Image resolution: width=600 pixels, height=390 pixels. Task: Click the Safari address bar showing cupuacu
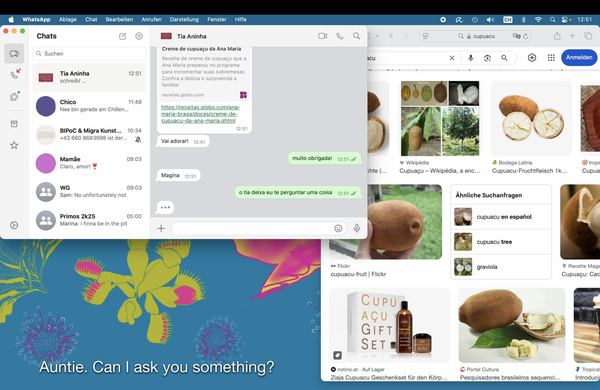(x=476, y=36)
